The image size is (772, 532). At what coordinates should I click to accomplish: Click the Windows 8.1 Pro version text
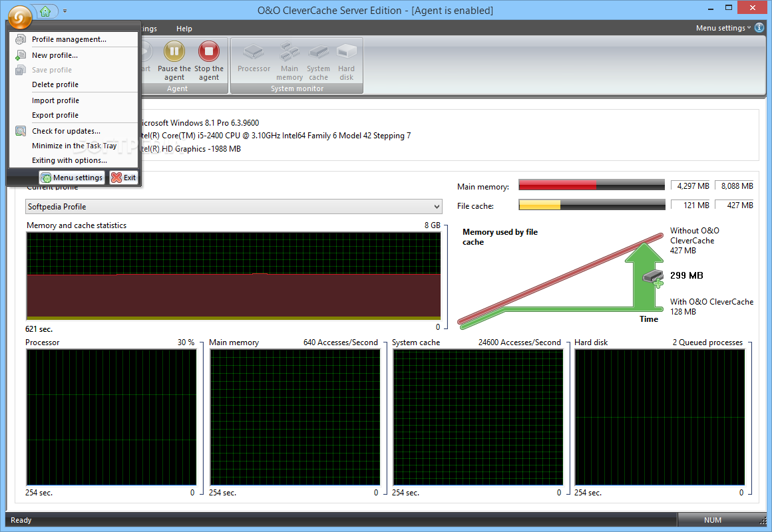(x=200, y=123)
